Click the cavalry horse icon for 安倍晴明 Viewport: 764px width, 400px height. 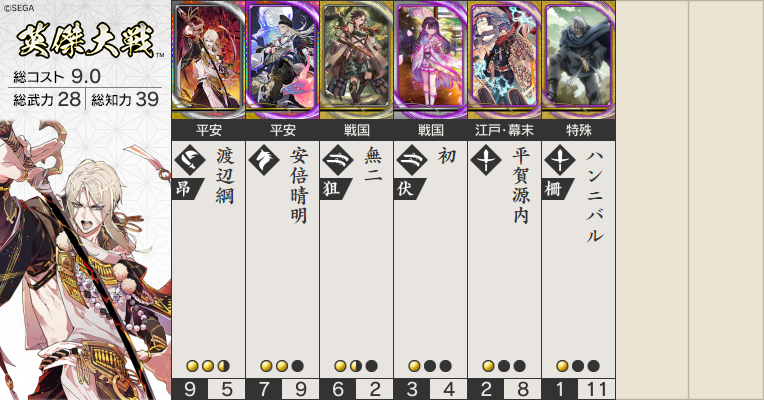[x=264, y=160]
